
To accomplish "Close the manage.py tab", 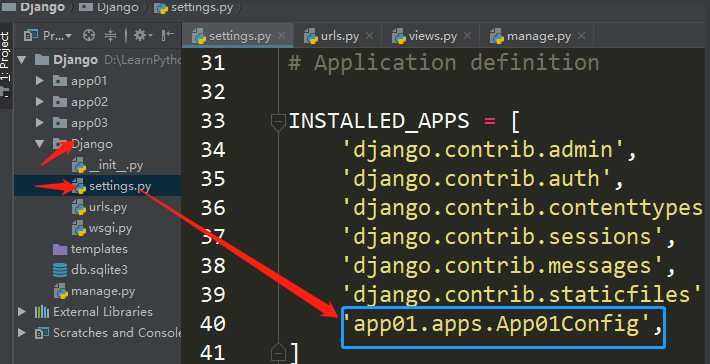I will pyautogui.click(x=581, y=36).
